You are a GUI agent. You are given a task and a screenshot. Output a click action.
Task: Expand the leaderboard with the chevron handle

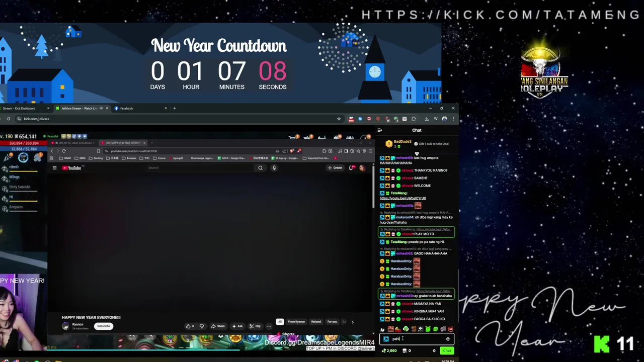(417, 154)
